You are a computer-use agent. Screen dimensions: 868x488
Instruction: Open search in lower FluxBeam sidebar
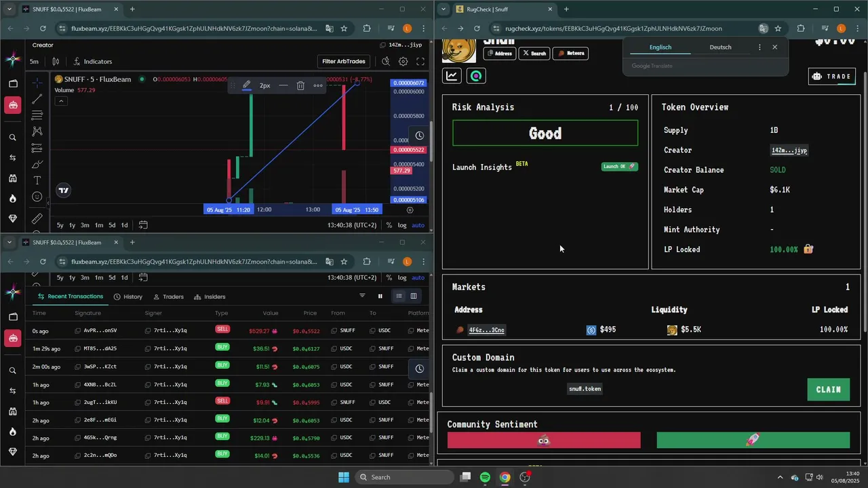click(x=13, y=371)
